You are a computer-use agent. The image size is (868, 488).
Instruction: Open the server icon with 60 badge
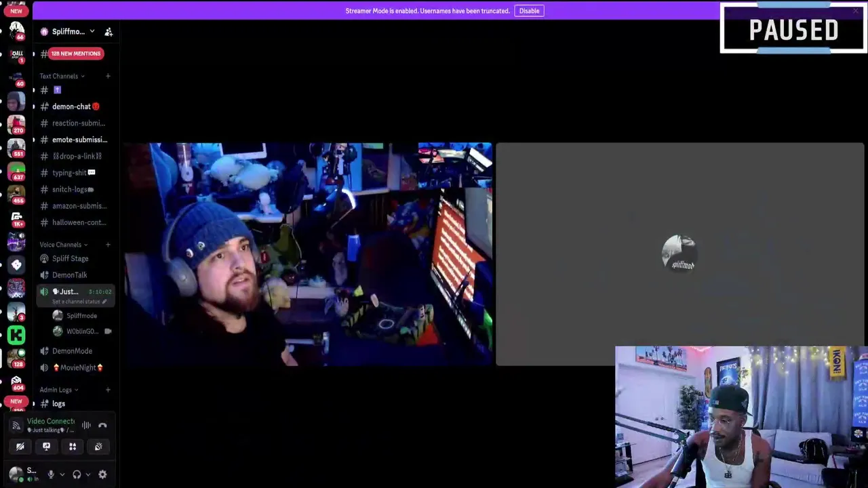click(x=16, y=78)
